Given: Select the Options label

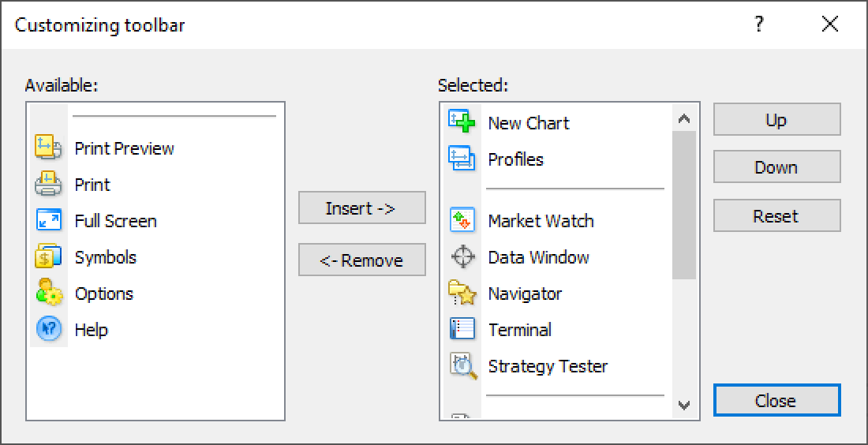Looking at the screenshot, I should (104, 294).
